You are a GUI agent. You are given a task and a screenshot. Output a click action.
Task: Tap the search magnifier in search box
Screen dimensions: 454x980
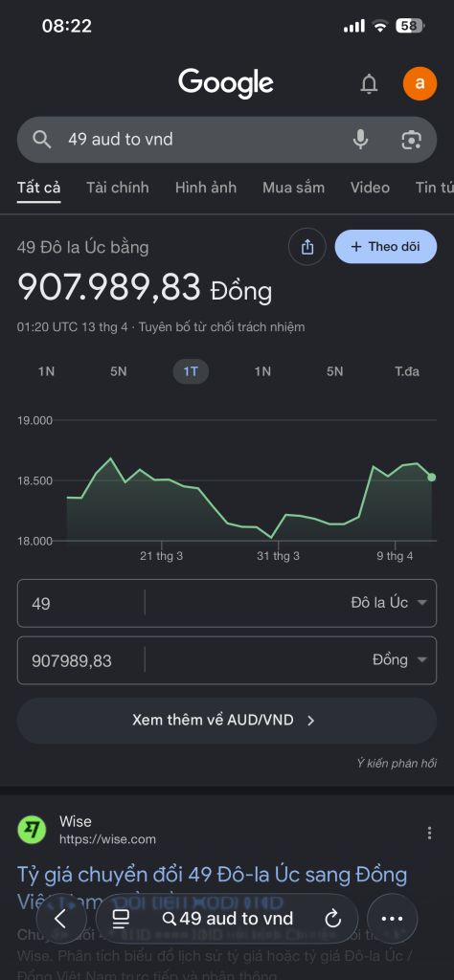click(x=42, y=140)
